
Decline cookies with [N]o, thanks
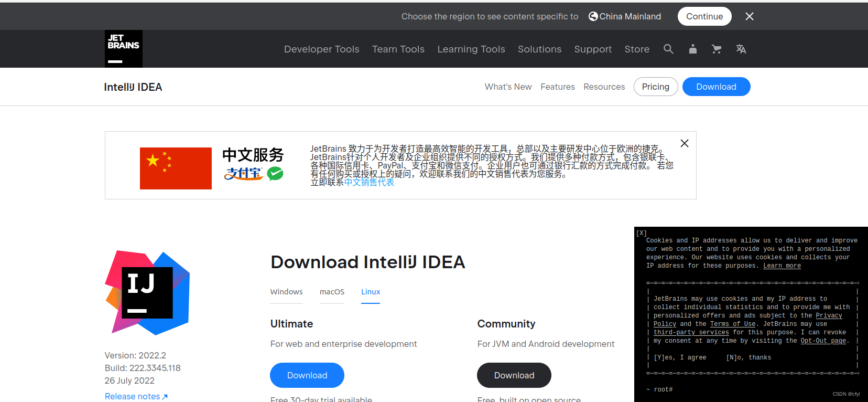(x=748, y=357)
